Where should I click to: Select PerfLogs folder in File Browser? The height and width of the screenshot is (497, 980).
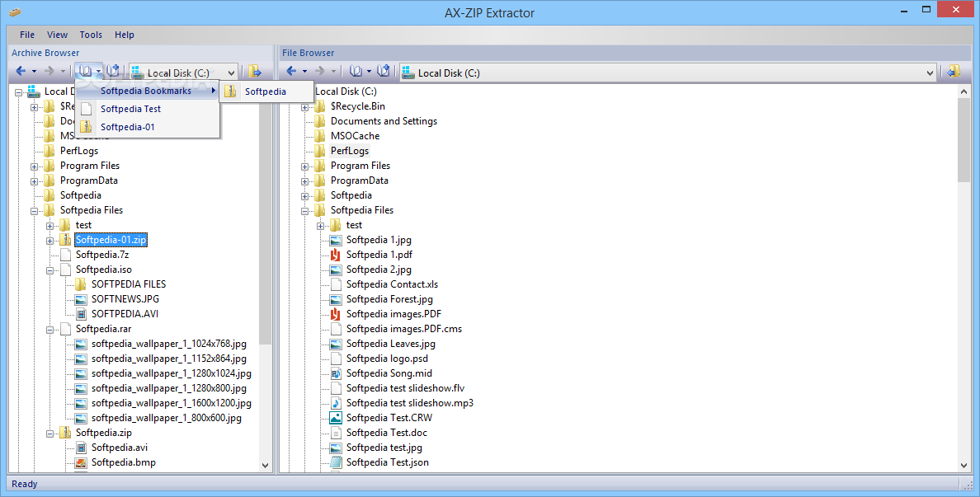tap(350, 151)
